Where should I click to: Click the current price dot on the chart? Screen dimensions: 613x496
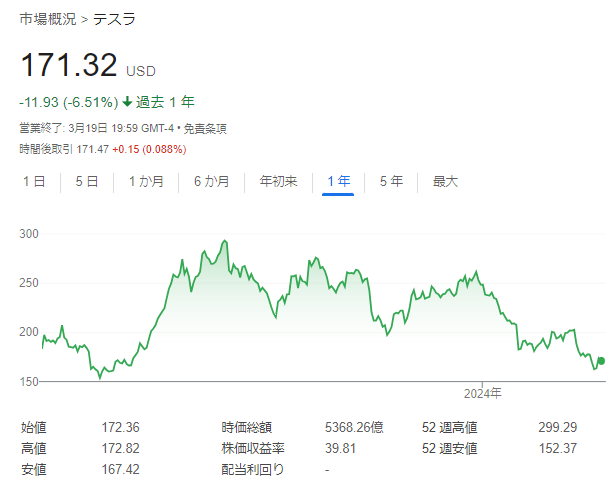coord(601,361)
